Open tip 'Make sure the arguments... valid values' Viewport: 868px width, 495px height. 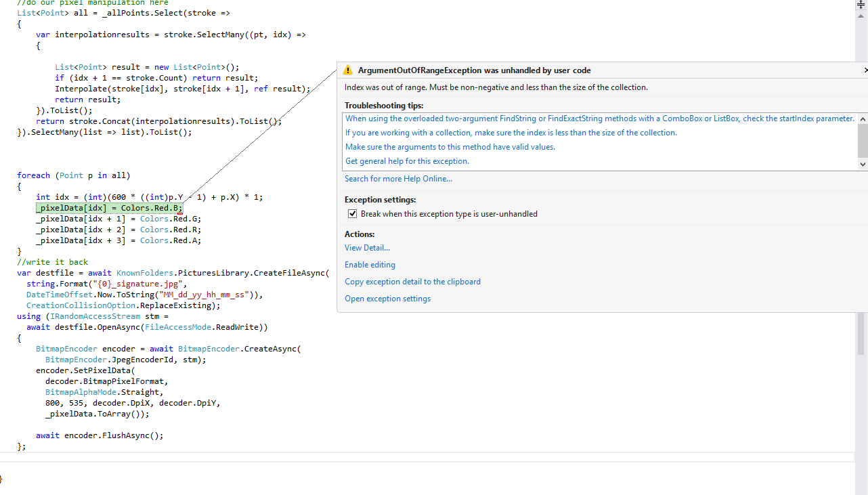pos(450,147)
